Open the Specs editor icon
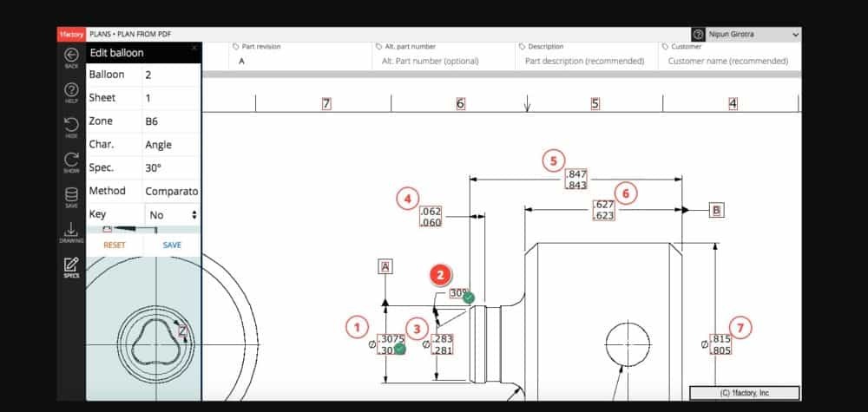This screenshot has height=412, width=868. pos(71,266)
